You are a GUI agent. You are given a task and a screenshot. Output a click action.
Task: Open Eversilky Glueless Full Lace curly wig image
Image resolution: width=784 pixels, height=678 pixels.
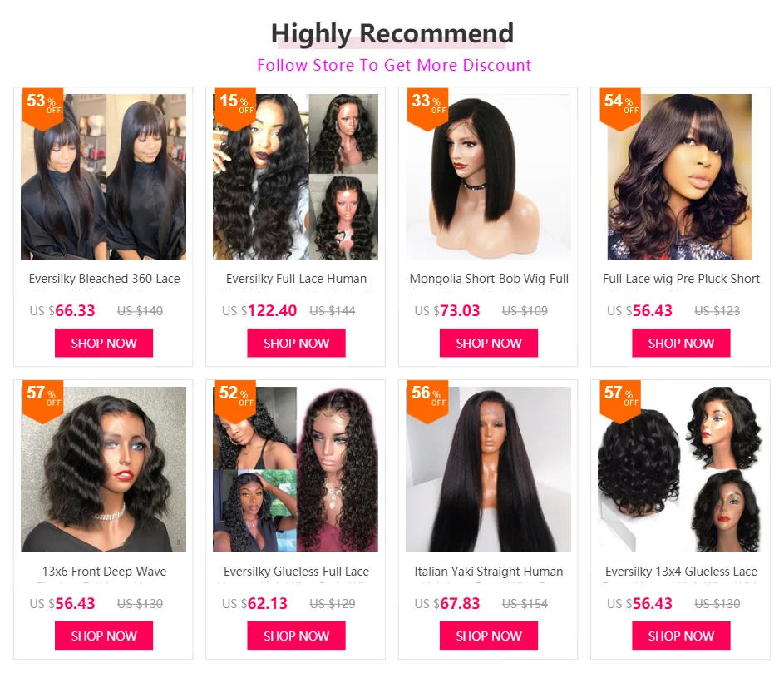295,469
